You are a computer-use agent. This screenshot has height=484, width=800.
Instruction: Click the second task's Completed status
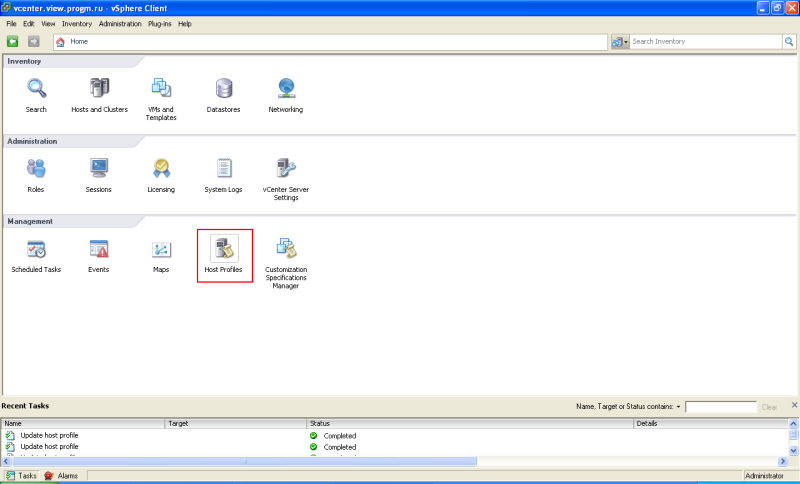pyautogui.click(x=339, y=447)
